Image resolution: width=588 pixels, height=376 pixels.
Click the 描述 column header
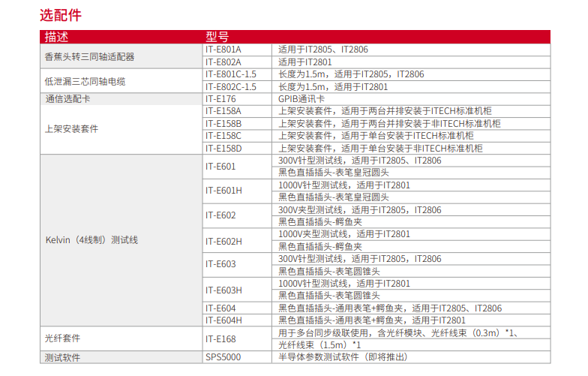coord(56,37)
